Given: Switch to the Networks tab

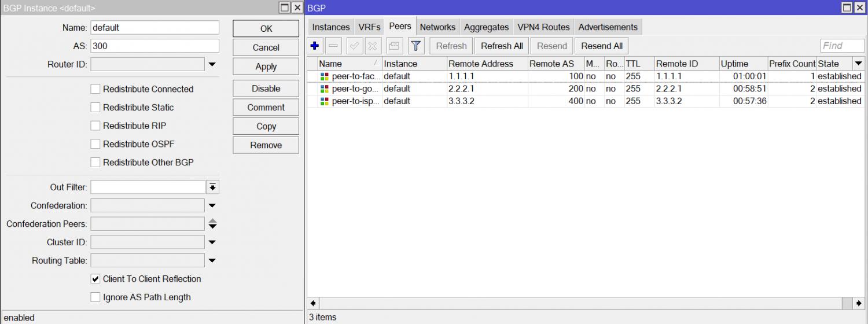Looking at the screenshot, I should pyautogui.click(x=437, y=27).
